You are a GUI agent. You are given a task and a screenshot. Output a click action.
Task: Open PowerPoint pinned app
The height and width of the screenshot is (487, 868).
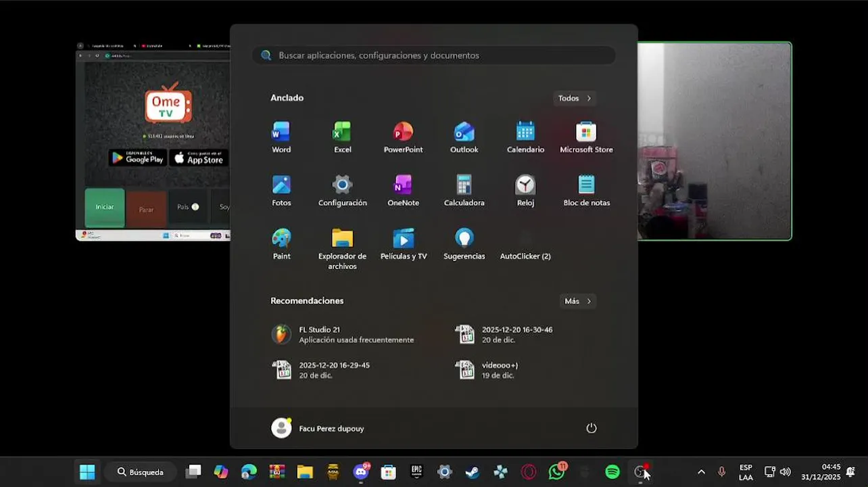(x=403, y=137)
